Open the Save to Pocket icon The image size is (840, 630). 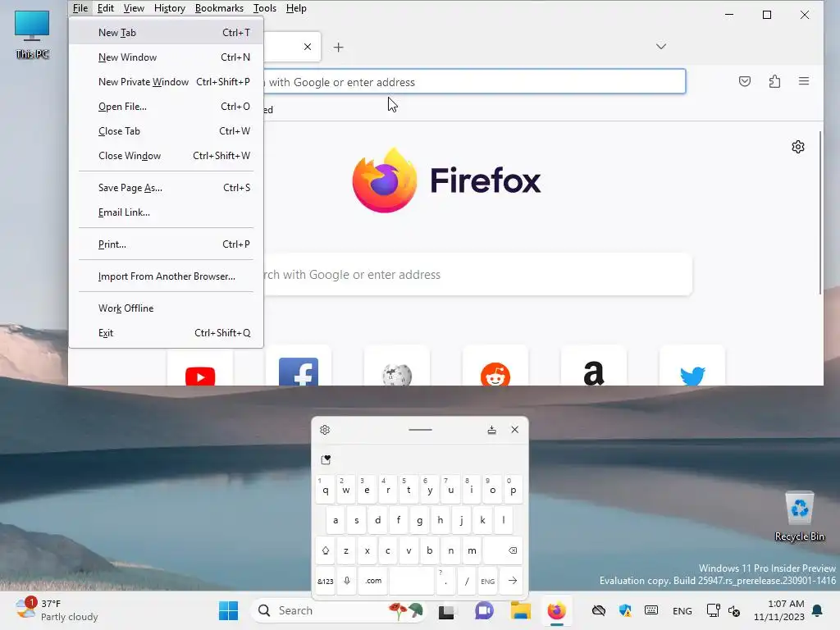[745, 81]
